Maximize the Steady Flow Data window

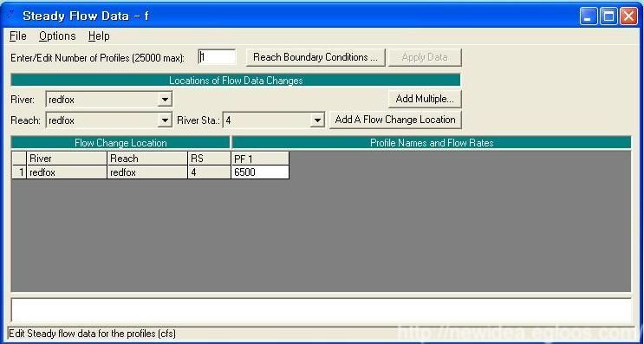pos(608,16)
